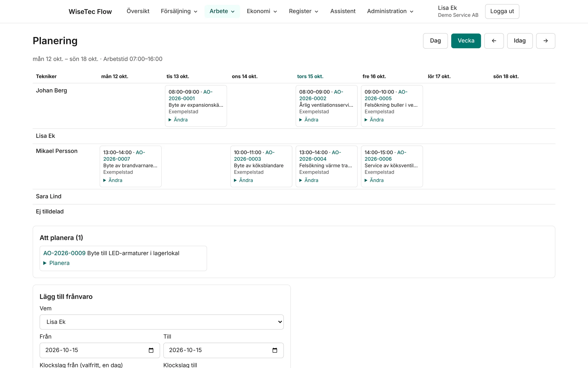Expand Ändra for AO-2026-0003
588x368 pixels.
click(x=243, y=180)
